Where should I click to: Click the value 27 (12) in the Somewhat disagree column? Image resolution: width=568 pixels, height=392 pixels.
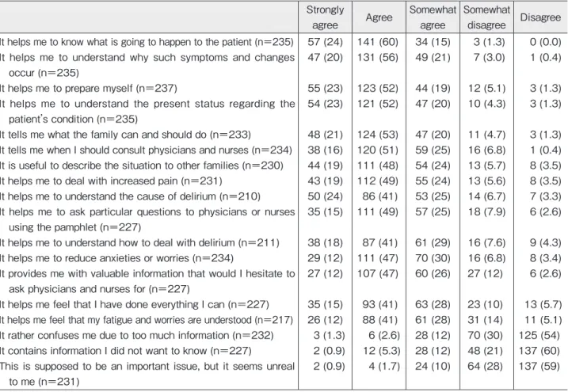click(x=485, y=274)
